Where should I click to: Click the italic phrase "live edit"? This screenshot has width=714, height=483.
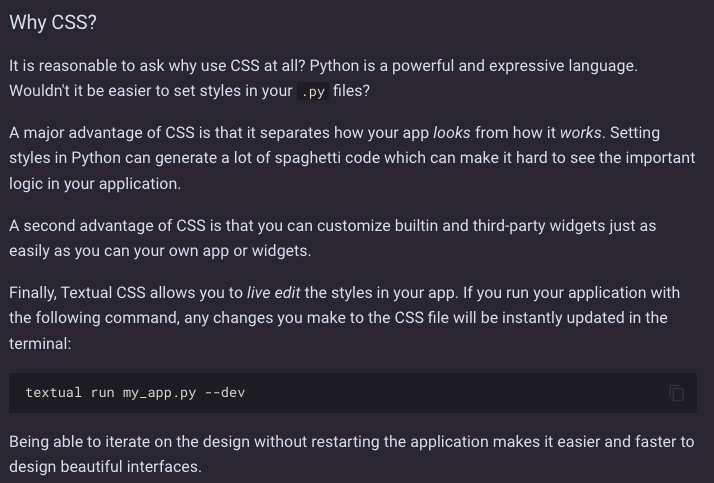click(x=273, y=293)
